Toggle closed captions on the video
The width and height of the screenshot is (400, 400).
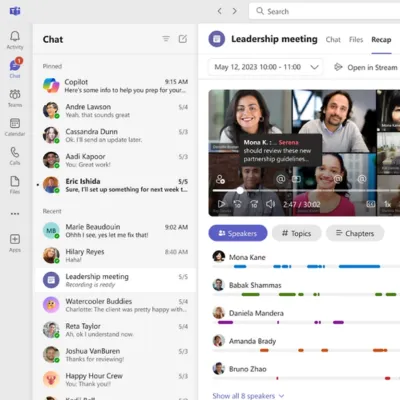click(371, 204)
